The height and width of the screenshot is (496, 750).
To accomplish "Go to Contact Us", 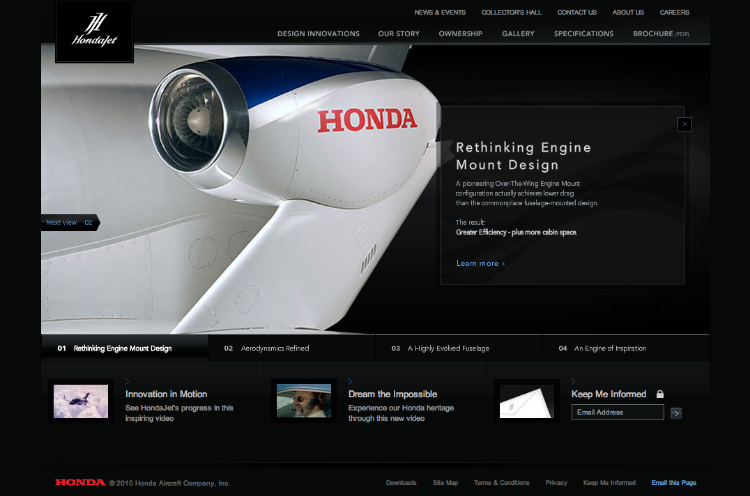I will click(577, 12).
